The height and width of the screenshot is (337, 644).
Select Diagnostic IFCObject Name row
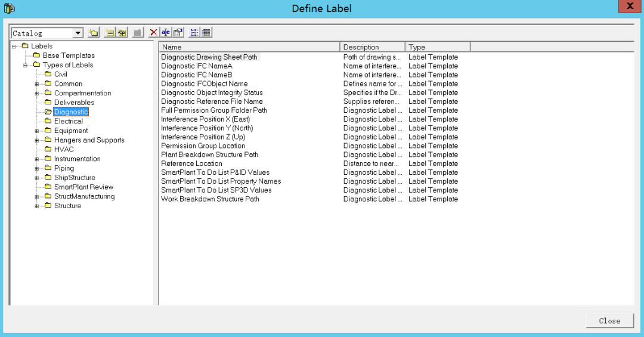[x=205, y=84]
